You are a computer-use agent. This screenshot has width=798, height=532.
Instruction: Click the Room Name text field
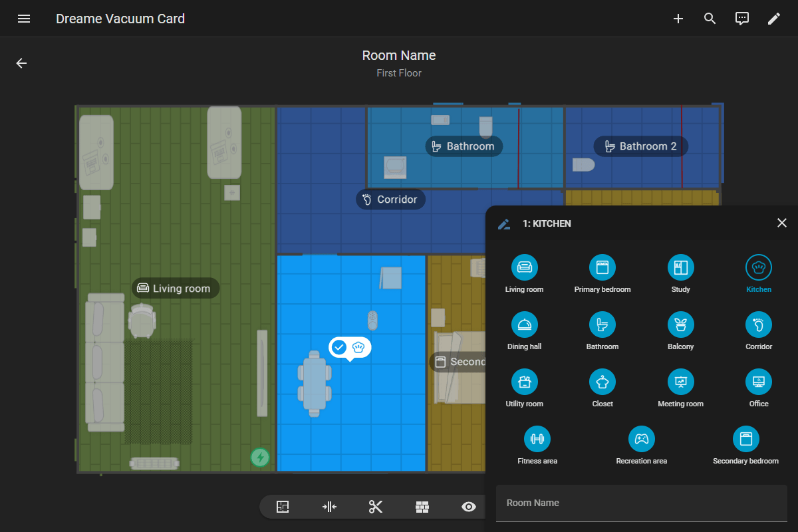pos(642,503)
